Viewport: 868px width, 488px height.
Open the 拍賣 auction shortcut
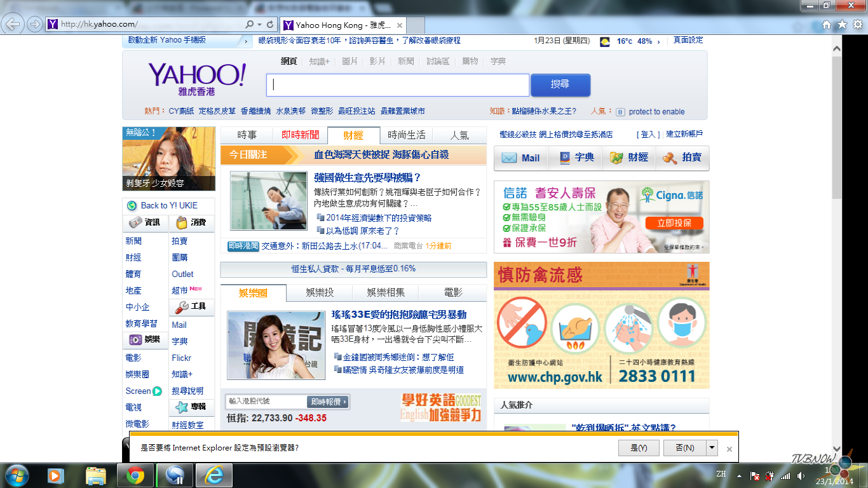682,158
